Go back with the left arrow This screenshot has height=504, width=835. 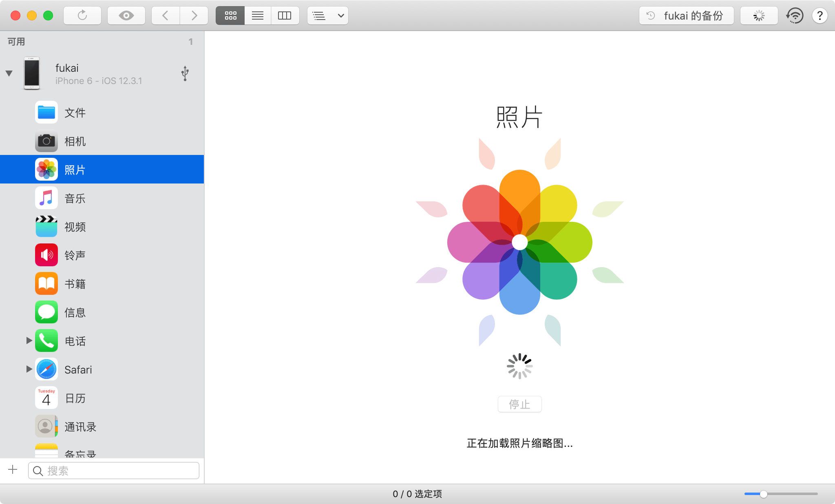(166, 15)
